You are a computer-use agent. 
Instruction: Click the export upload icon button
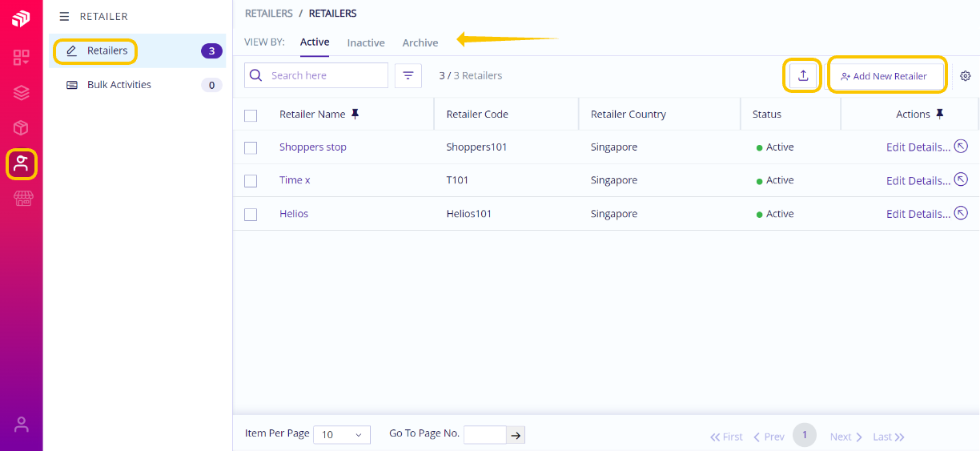coord(803,75)
